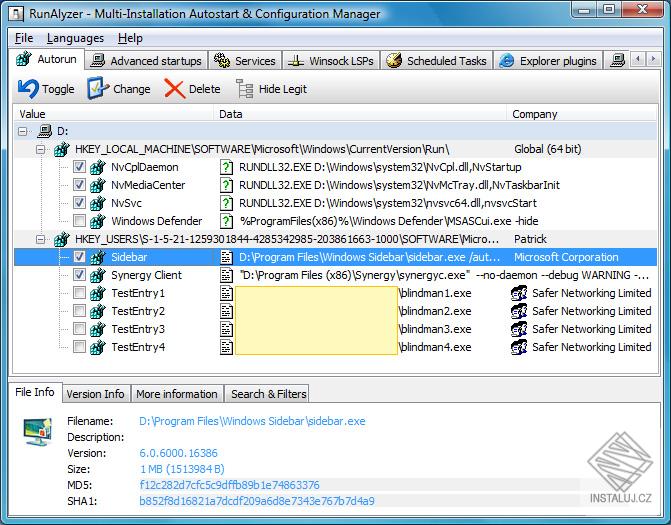
Task: Click the Explorer plugins IE icon
Action: coord(506,61)
